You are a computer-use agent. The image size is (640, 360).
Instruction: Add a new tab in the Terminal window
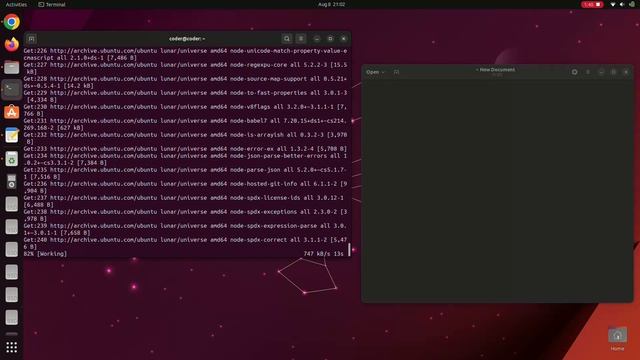point(31,39)
